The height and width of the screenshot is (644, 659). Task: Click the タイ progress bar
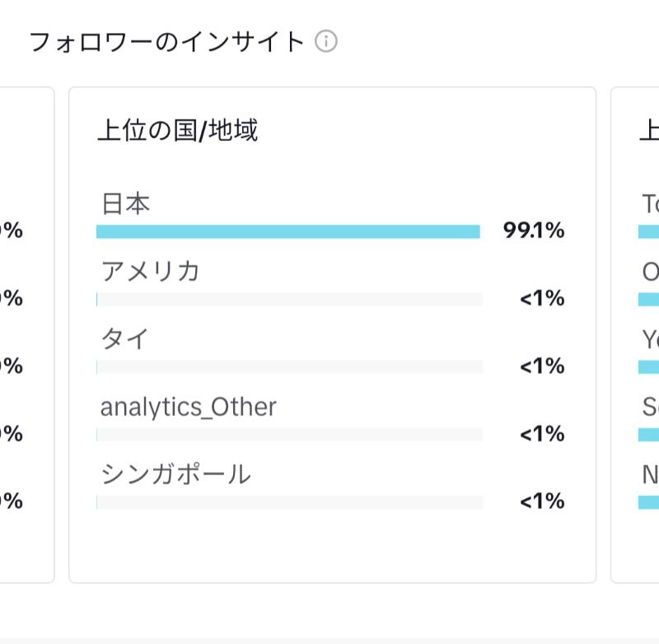coord(290,366)
